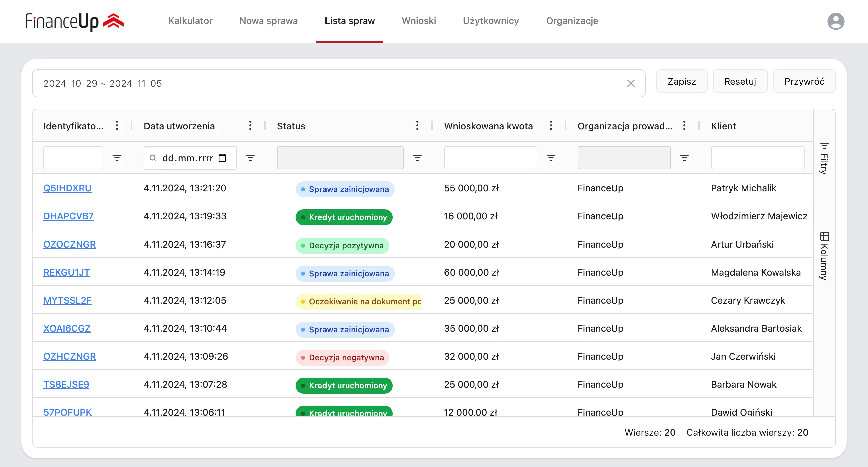Go to the Kalkulator tab
The image size is (868, 467).
click(x=190, y=21)
